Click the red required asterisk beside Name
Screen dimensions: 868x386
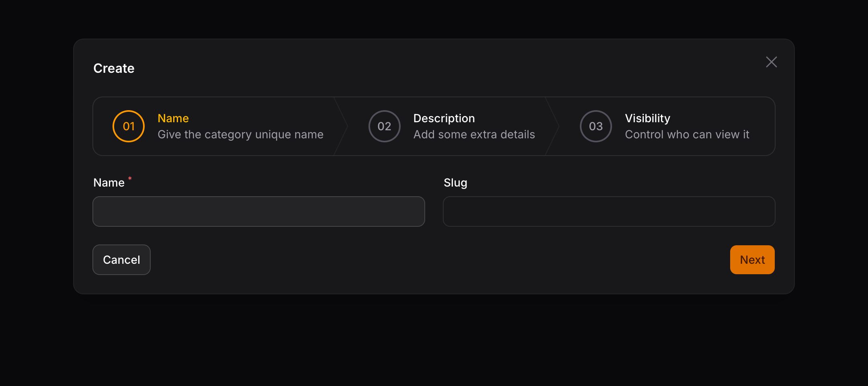click(x=130, y=178)
